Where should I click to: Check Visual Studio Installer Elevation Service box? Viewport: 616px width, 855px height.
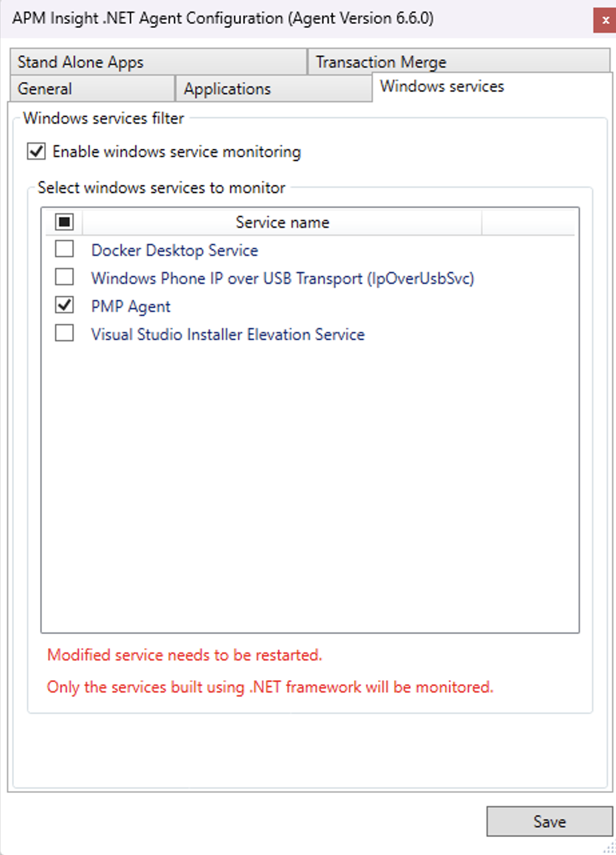(65, 333)
